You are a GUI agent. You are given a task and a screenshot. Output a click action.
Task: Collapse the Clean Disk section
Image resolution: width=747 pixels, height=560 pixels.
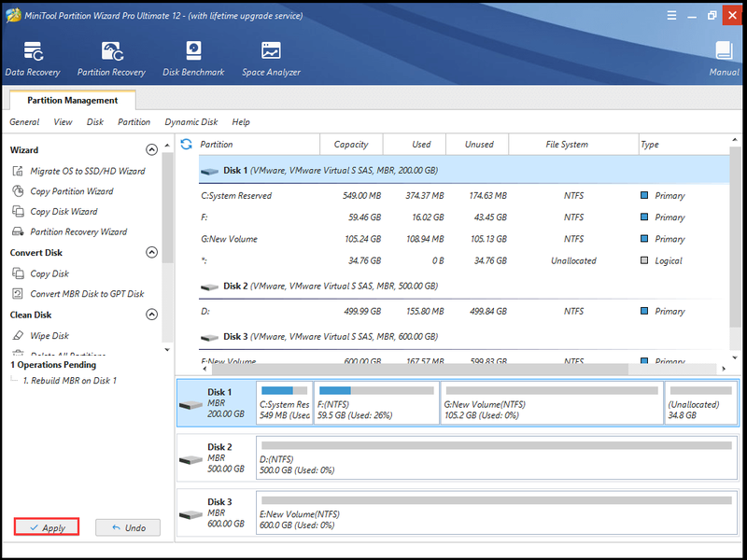click(x=151, y=315)
